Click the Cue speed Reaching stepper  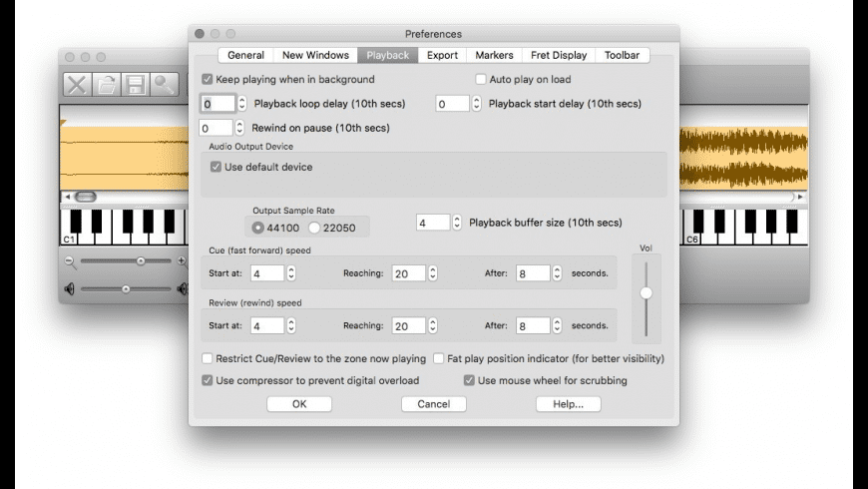coord(433,273)
